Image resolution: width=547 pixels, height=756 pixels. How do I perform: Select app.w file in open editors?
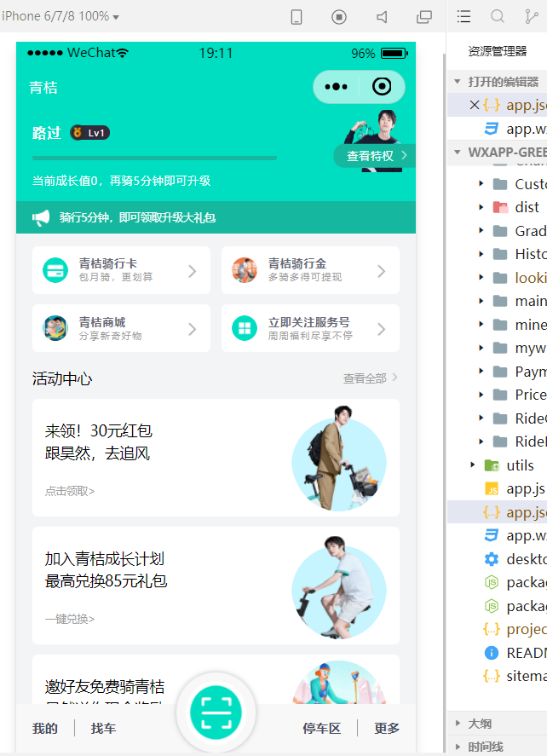(x=497, y=129)
